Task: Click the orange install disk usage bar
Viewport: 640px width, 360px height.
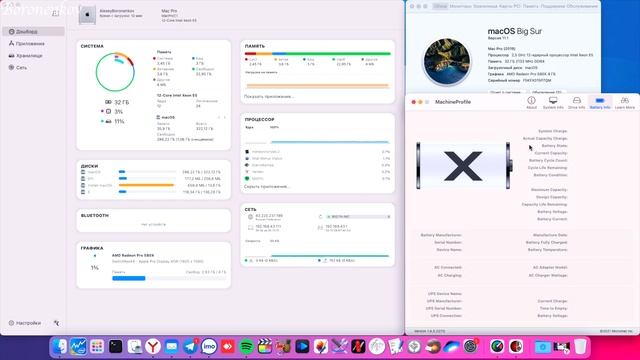Action: pyautogui.click(x=147, y=185)
